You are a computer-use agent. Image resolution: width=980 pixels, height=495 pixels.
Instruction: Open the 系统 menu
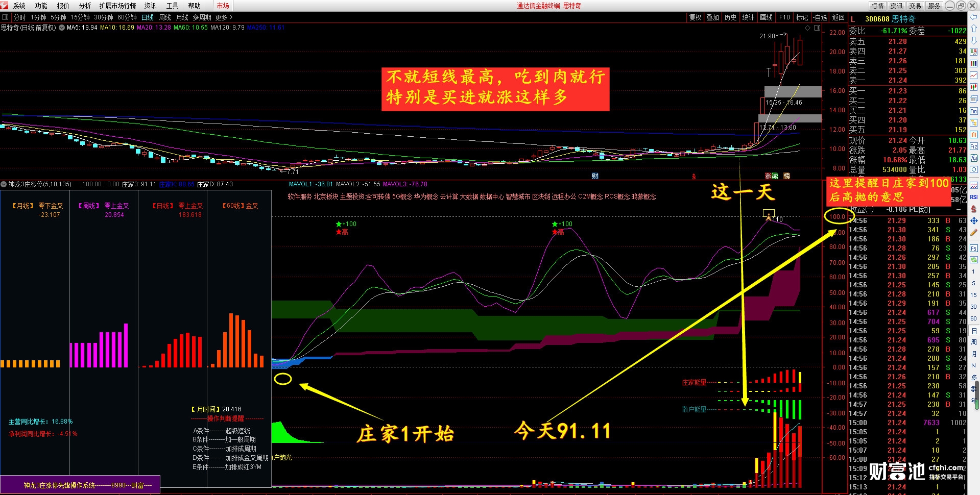point(19,6)
